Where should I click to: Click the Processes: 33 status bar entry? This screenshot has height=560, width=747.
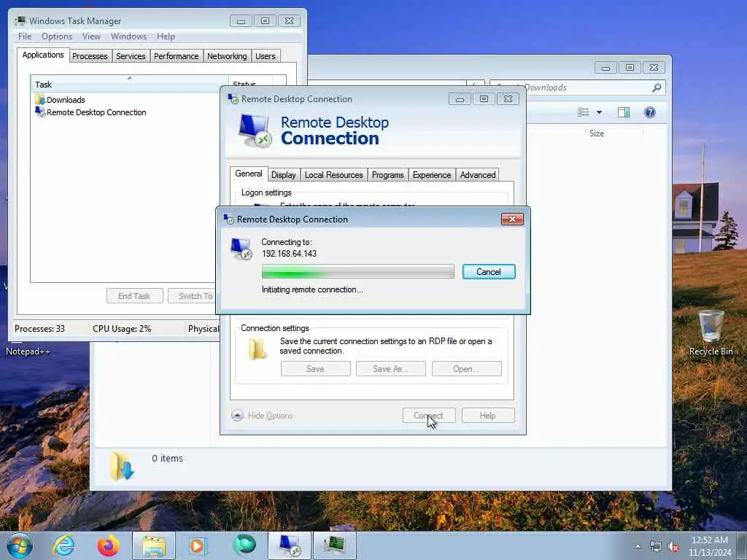click(39, 329)
